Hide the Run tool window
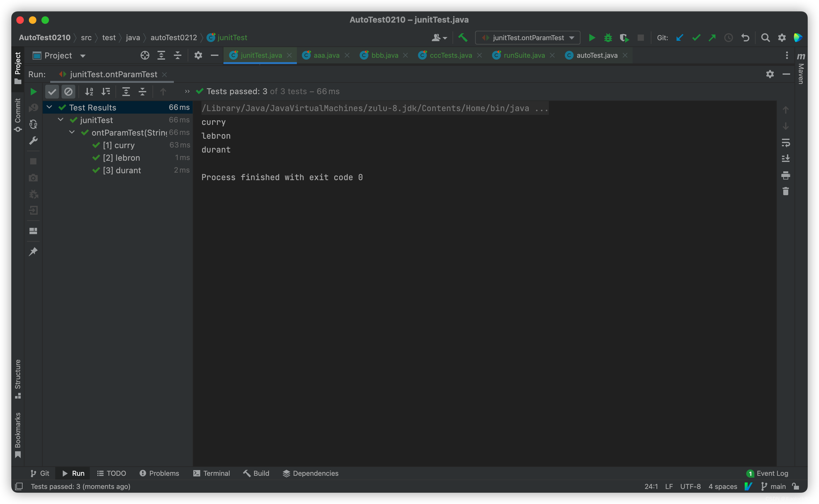This screenshot has width=819, height=504. (x=786, y=74)
